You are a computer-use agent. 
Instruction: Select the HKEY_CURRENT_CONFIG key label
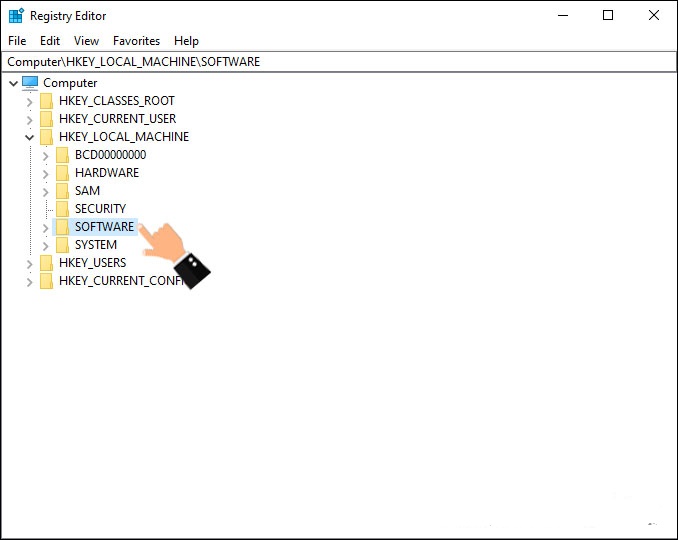click(x=122, y=281)
